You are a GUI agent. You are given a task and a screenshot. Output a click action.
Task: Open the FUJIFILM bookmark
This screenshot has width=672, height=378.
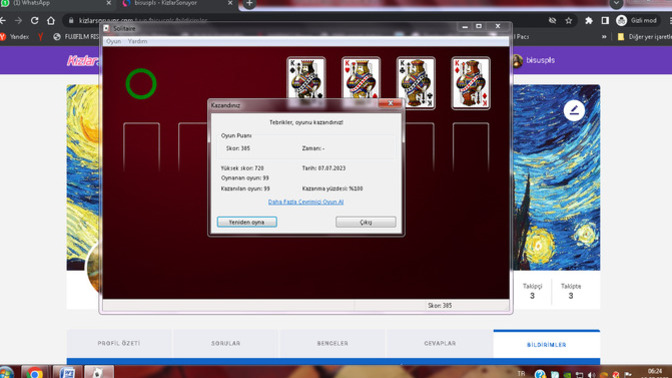click(76, 37)
